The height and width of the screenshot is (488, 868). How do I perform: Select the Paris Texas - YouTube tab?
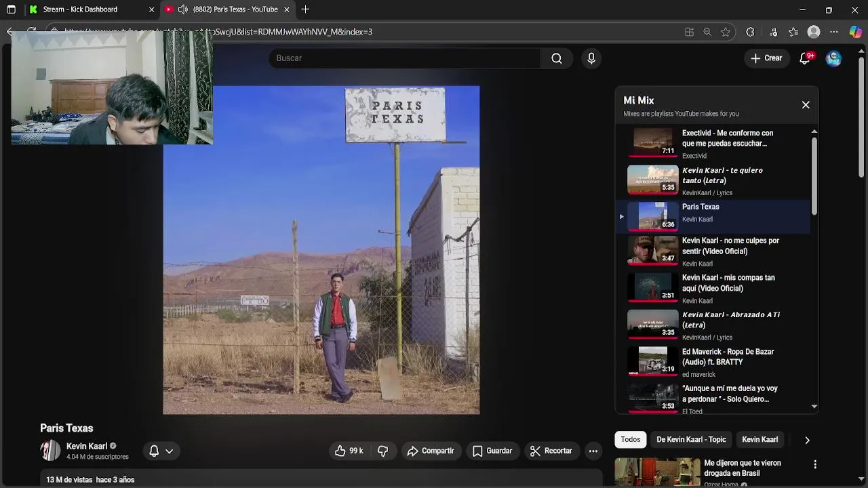coord(228,9)
